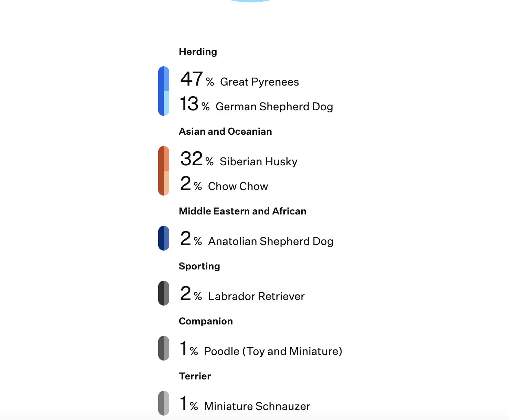Open the Anatolian Shepherd Dog entry

coord(271,241)
